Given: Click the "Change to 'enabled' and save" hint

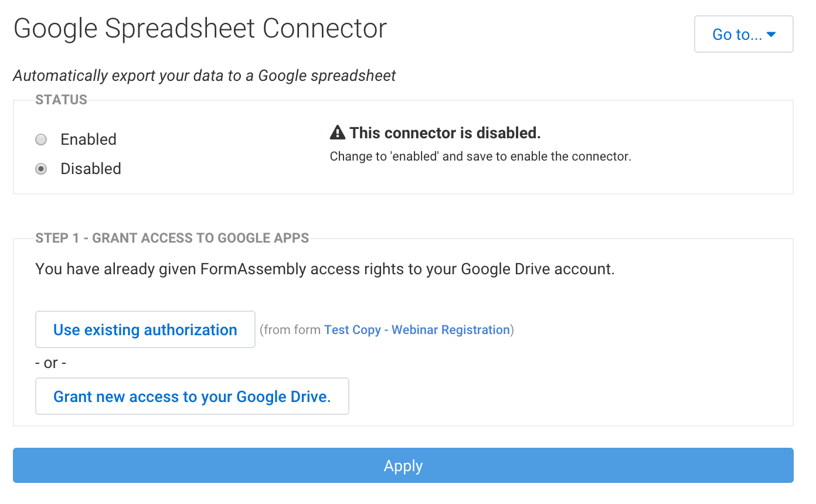Looking at the screenshot, I should point(480,157).
